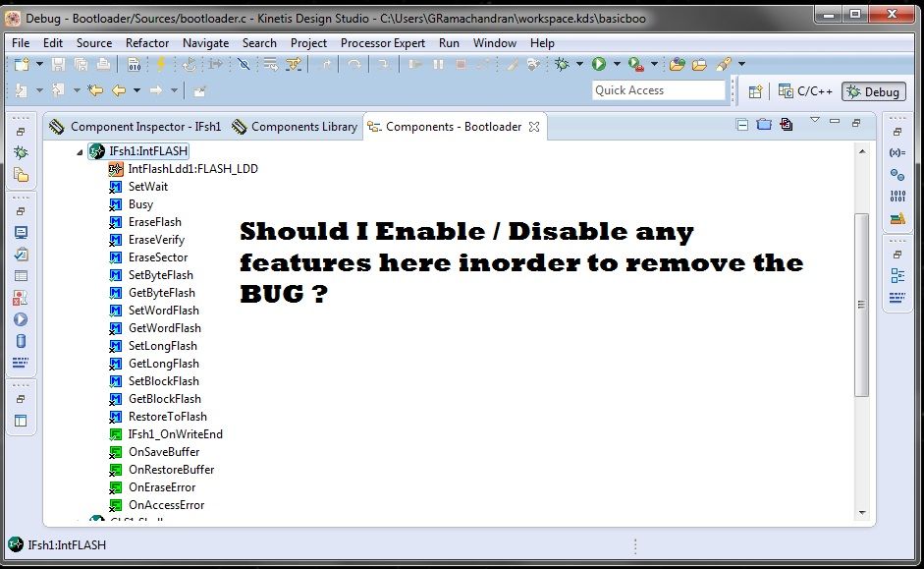Screen dimensions: 924x569
Task: Click the Components view vertical scrollbar thumb
Action: coord(861,305)
